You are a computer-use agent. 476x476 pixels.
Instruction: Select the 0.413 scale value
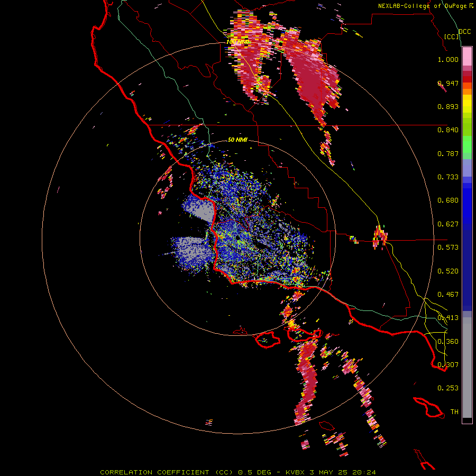pos(448,318)
